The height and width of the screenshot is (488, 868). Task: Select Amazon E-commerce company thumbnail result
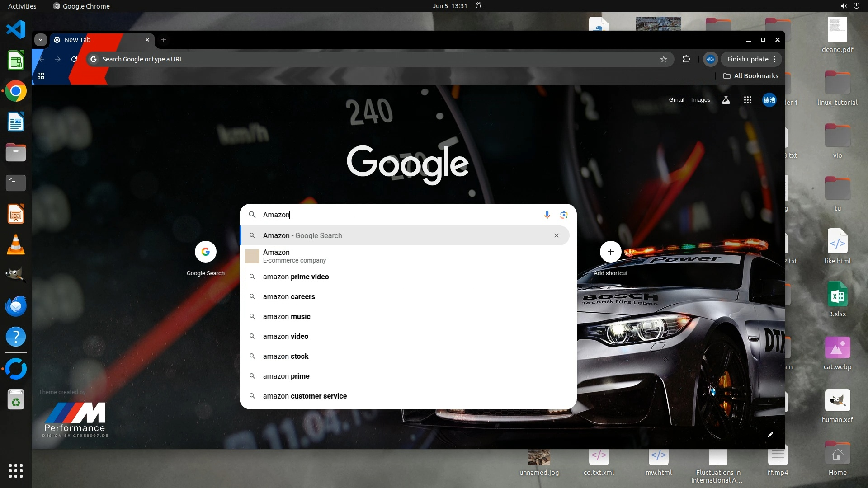[252, 256]
